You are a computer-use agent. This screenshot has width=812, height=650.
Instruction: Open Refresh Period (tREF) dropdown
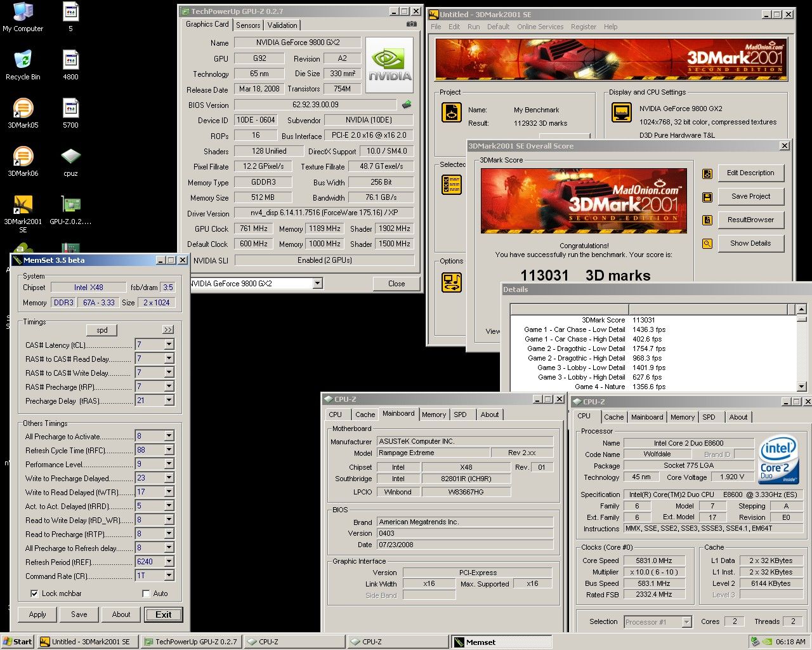[169, 562]
